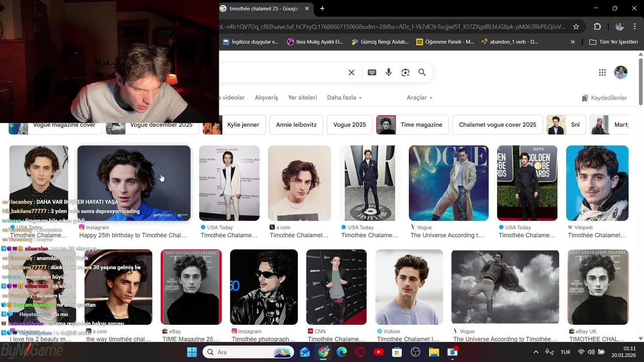This screenshot has width=644, height=362.
Task: Open File Explorer from the taskbar
Action: [x=434, y=352]
